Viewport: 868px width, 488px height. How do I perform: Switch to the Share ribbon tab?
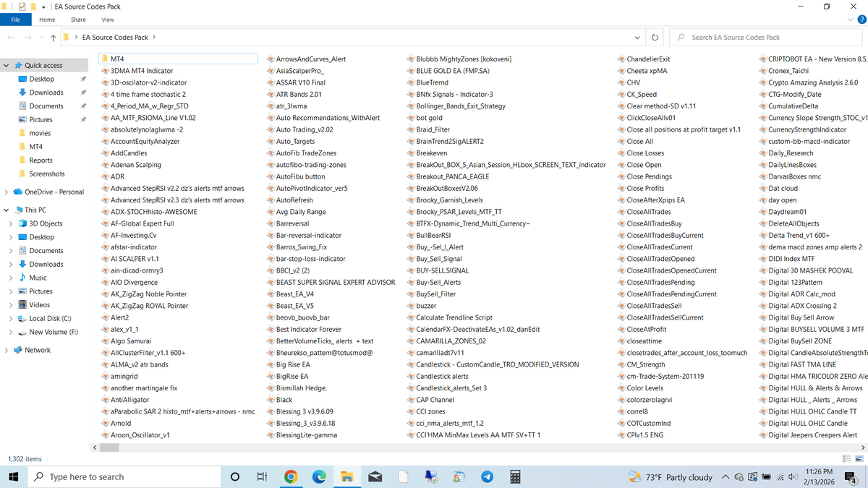[78, 20]
